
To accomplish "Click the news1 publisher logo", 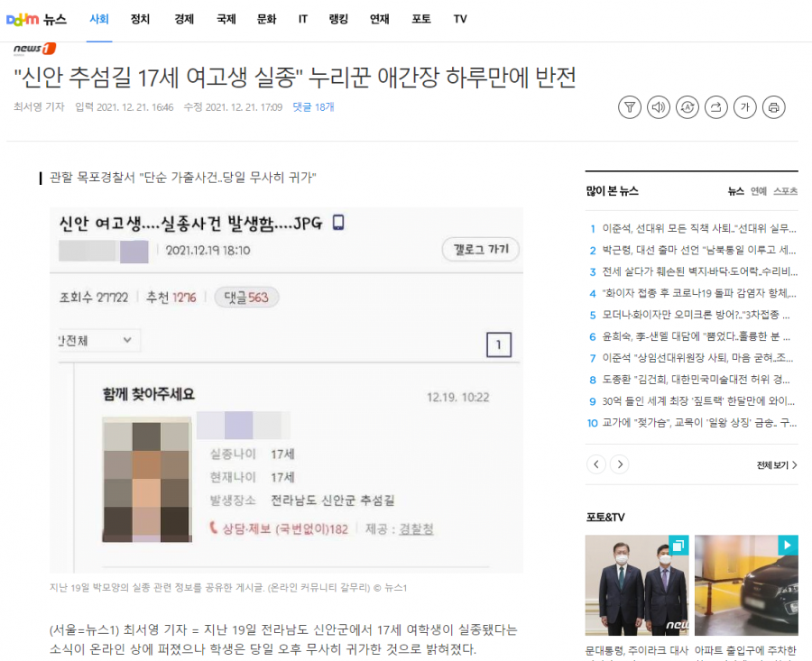I will 34,49.
